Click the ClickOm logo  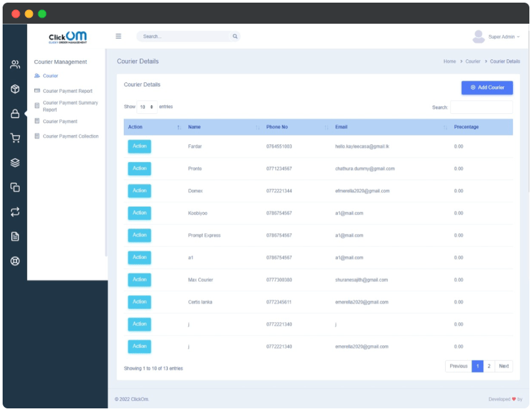click(68, 38)
